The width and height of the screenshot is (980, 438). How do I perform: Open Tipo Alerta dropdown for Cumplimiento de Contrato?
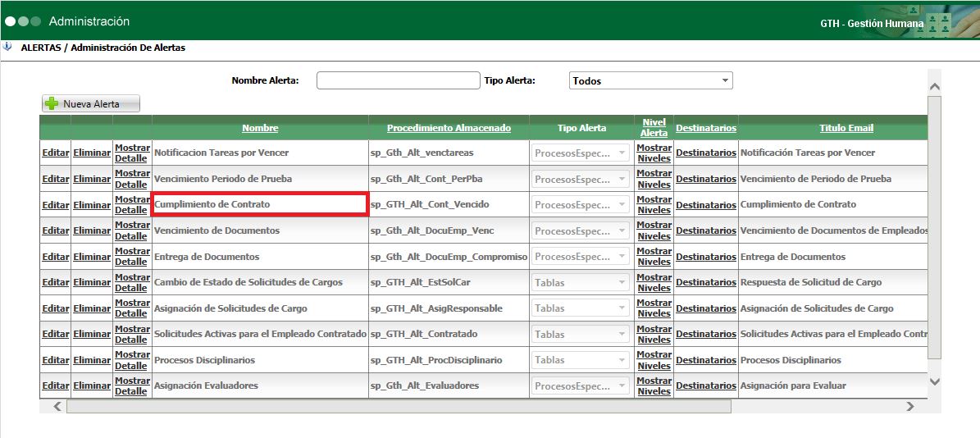tap(581, 205)
